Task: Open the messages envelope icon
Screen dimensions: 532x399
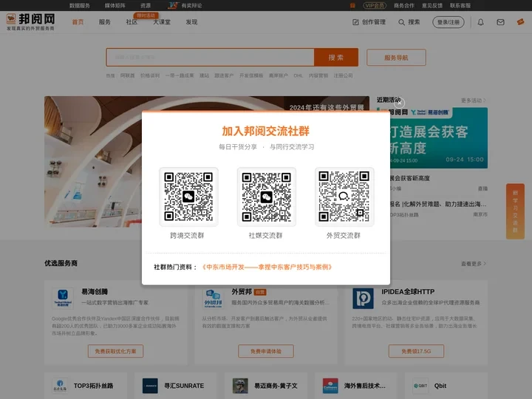Action: pyautogui.click(x=500, y=22)
